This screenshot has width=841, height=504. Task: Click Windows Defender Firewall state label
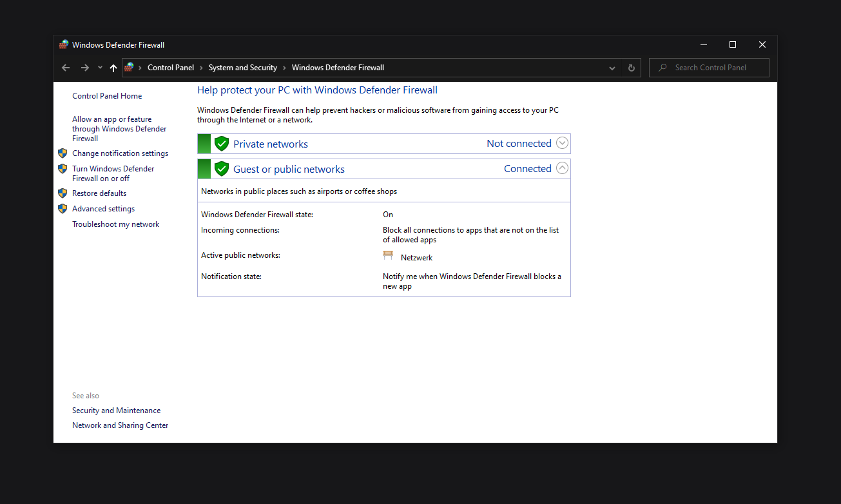coord(257,215)
